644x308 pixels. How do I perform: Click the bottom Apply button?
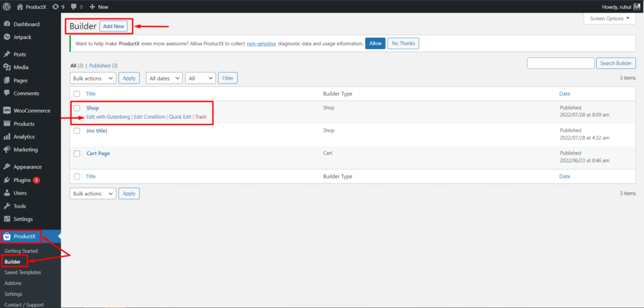tap(129, 194)
